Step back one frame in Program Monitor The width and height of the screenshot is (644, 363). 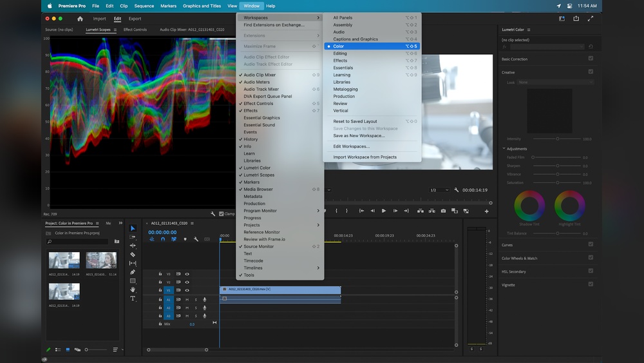tap(372, 211)
